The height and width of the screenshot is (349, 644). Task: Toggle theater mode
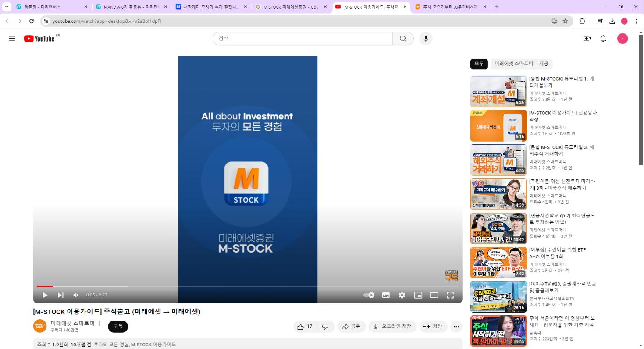(x=434, y=295)
